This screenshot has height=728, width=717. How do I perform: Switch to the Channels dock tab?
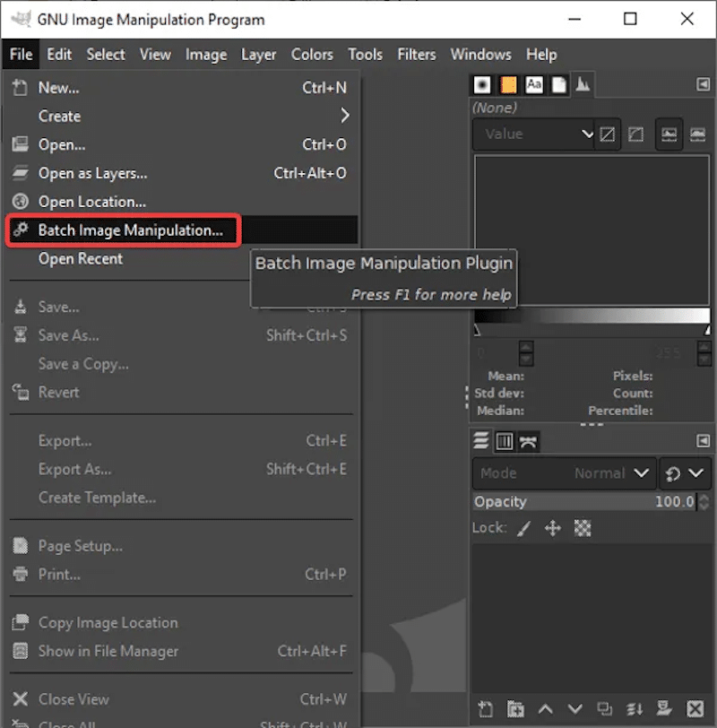point(505,441)
